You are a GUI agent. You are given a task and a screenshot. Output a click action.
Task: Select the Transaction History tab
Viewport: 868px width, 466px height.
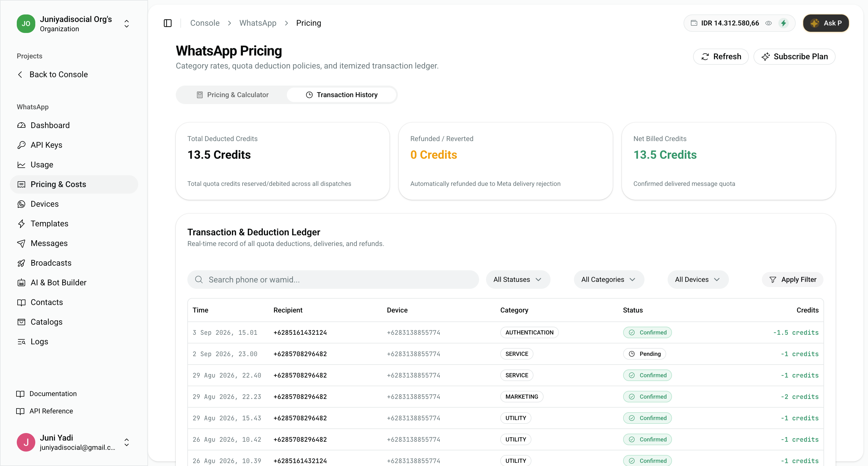(341, 95)
